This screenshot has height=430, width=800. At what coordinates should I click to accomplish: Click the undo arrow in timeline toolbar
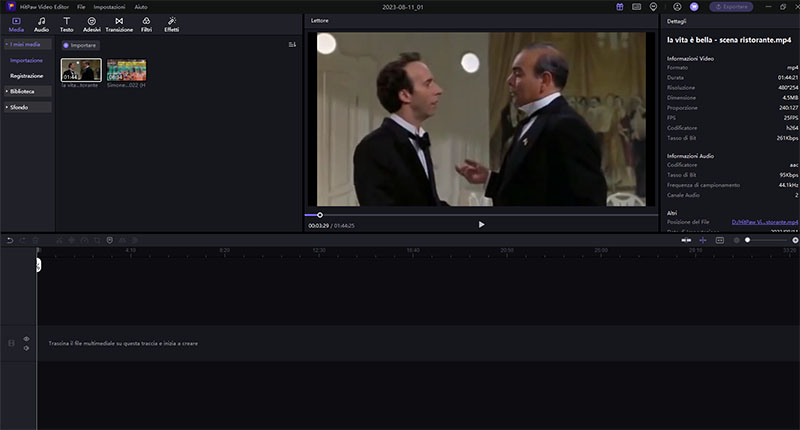click(x=10, y=240)
